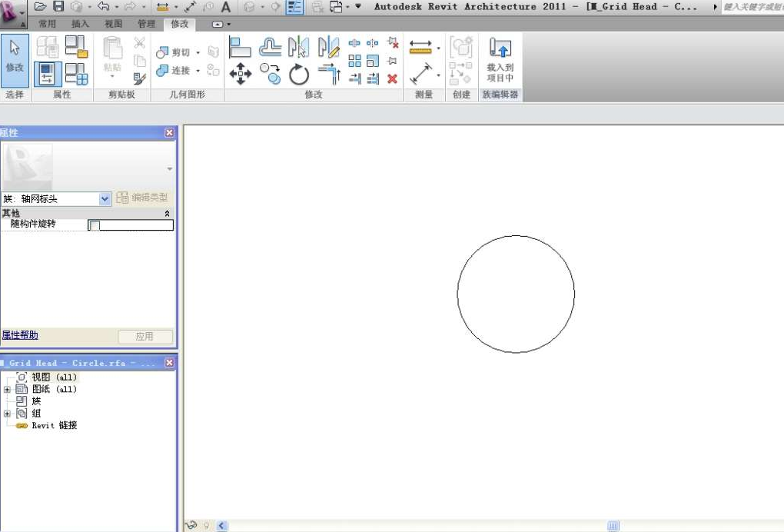Toggle the Properties palette button
The image size is (784, 532).
pos(48,74)
